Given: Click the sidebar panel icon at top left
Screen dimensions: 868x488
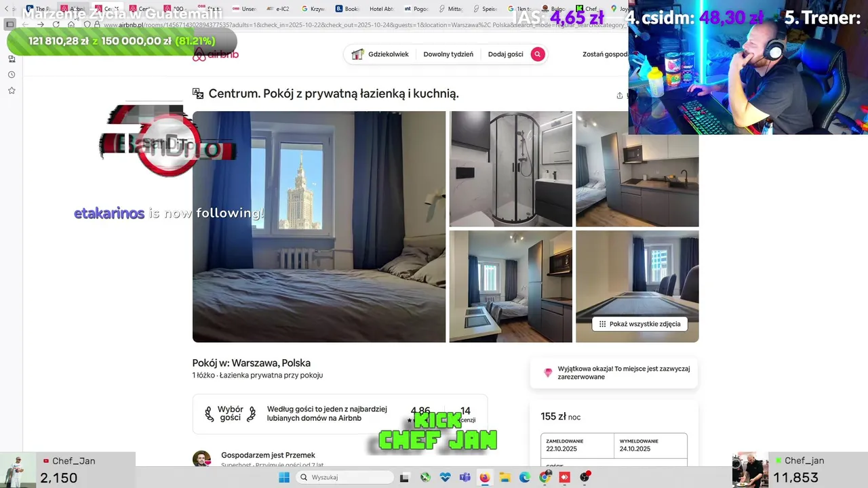Looking at the screenshot, I should (x=10, y=24).
